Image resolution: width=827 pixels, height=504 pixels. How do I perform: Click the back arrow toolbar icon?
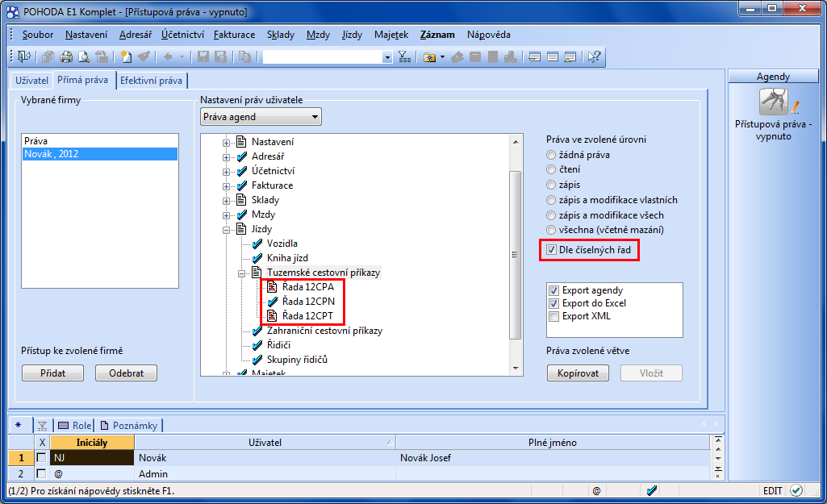[168, 56]
